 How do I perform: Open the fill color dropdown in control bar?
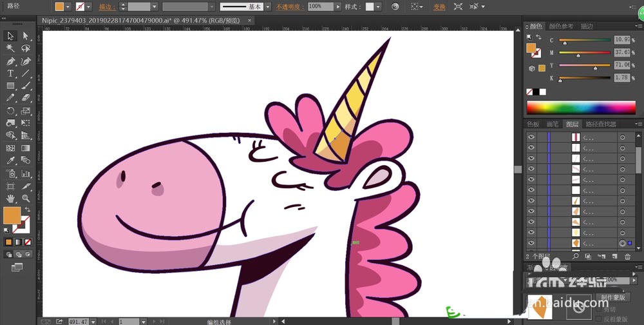68,6
